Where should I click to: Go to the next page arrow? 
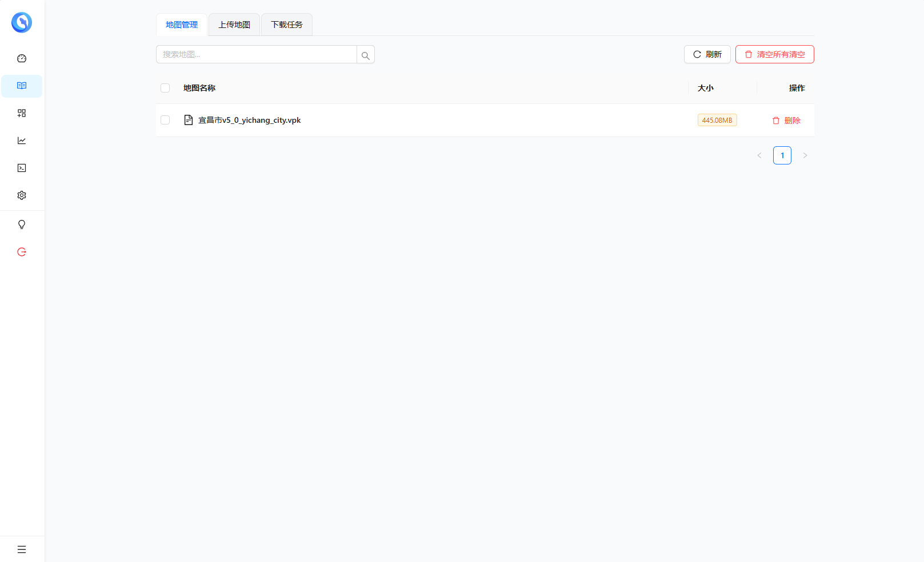[x=805, y=155]
